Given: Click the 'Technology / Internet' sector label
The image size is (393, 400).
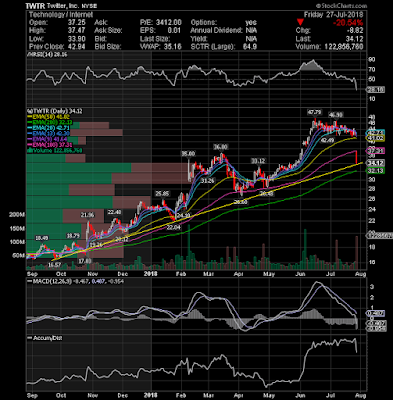Looking at the screenshot, I should [x=61, y=15].
